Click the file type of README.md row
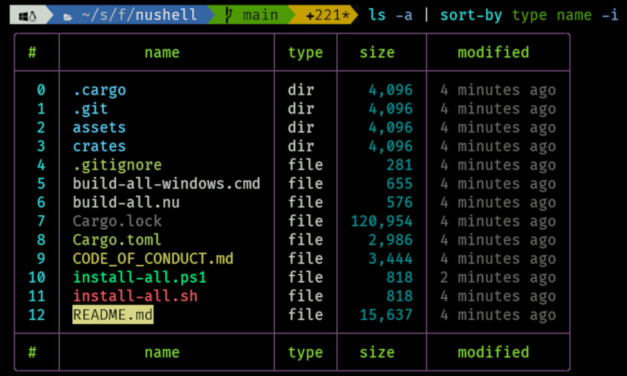 306,315
